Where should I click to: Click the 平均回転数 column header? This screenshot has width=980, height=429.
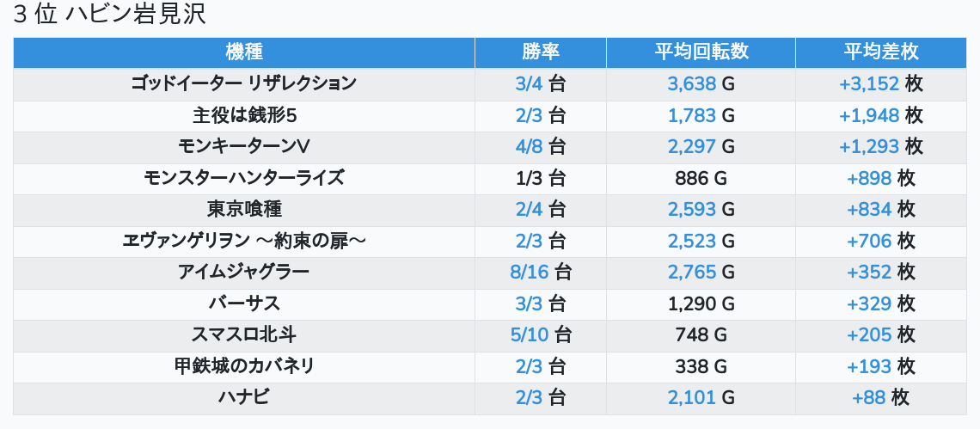pyautogui.click(x=701, y=52)
